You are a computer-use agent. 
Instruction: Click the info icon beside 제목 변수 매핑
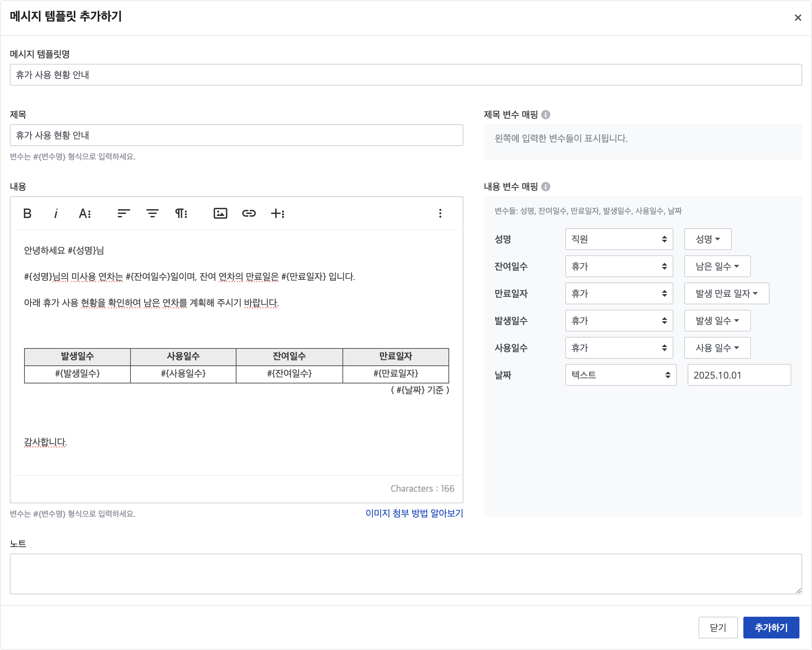pyautogui.click(x=546, y=115)
